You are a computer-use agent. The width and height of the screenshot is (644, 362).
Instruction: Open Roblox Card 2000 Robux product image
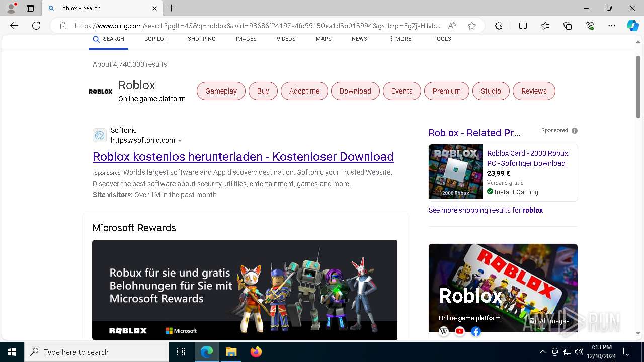(x=456, y=171)
